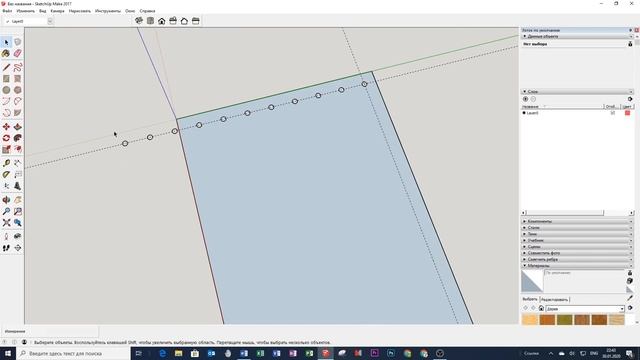
Task: Expand the Shadows panel section
Action: point(577,234)
